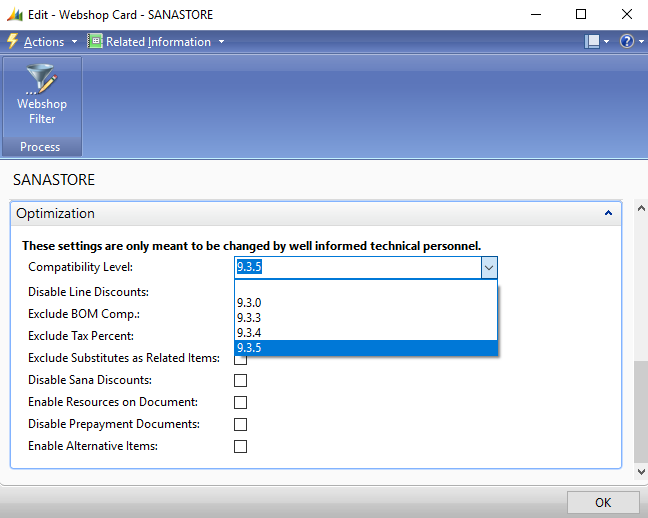Click the Enable Alternative Items label
The image size is (648, 518).
click(x=93, y=446)
